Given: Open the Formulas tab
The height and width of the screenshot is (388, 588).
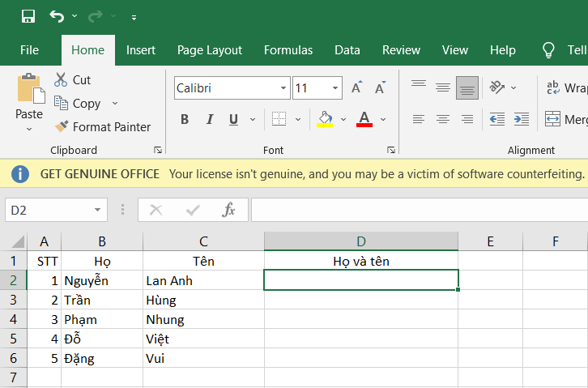Looking at the screenshot, I should click(288, 50).
